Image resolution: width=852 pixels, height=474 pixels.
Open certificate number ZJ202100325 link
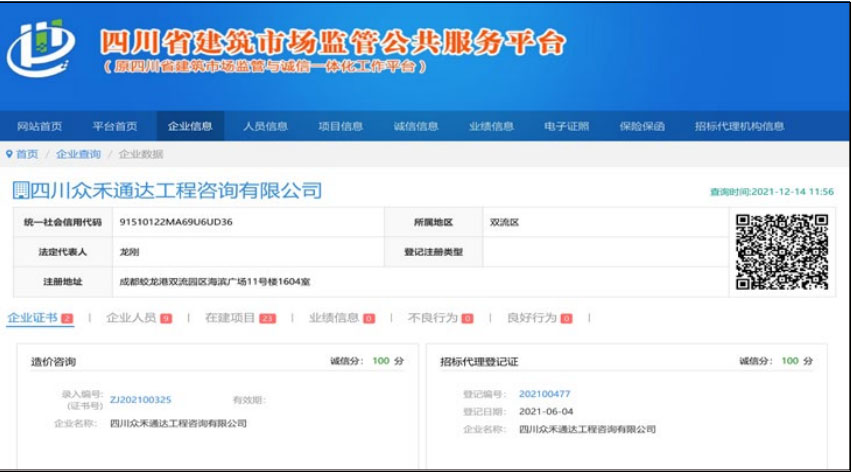coord(140,400)
